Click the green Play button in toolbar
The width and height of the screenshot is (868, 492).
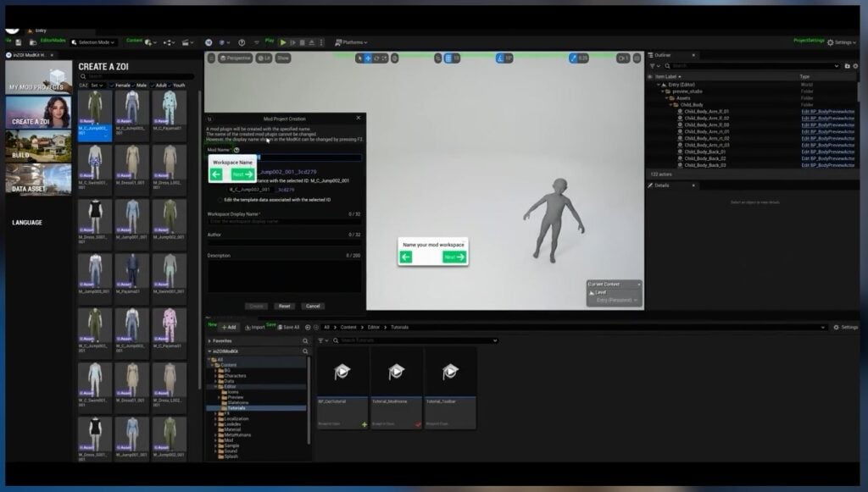tap(283, 41)
